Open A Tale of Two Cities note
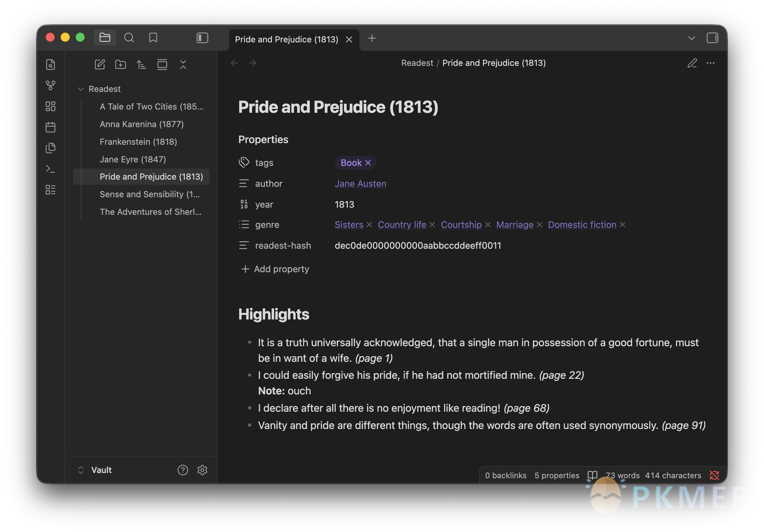This screenshot has height=532, width=764. pos(152,107)
